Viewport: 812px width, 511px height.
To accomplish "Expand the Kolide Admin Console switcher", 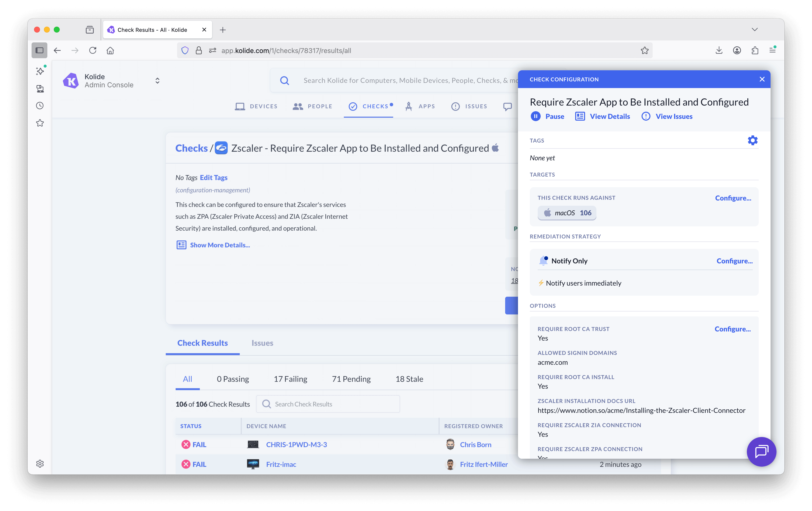I will [x=157, y=81].
